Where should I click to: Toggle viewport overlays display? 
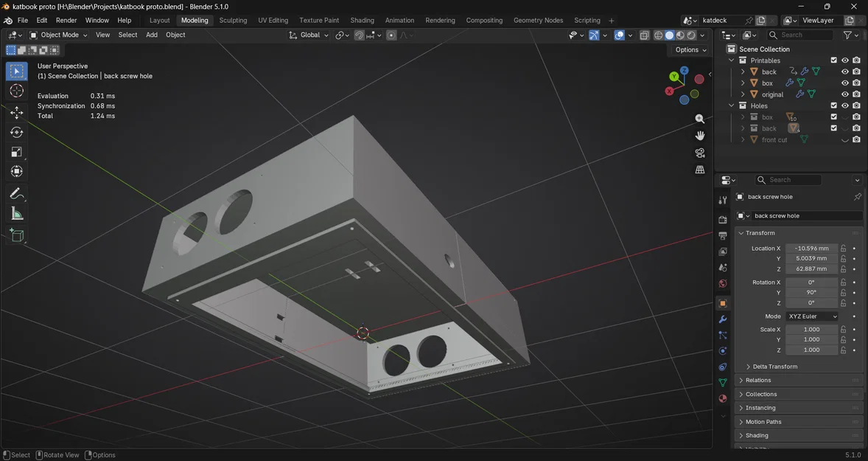[620, 35]
